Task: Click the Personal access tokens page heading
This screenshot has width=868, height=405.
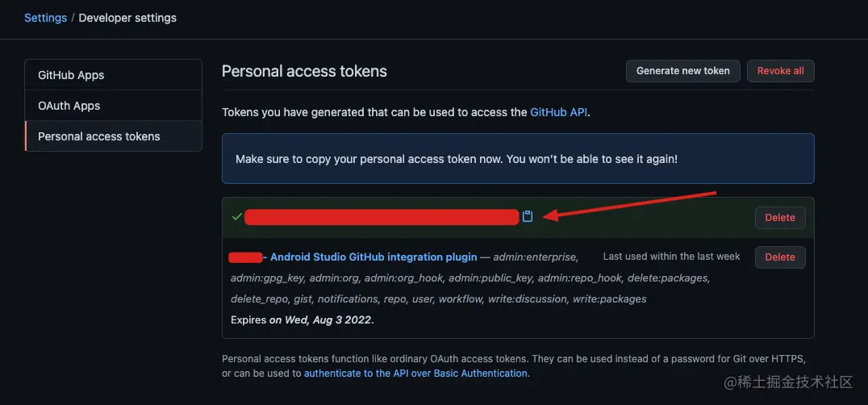Action: point(304,71)
